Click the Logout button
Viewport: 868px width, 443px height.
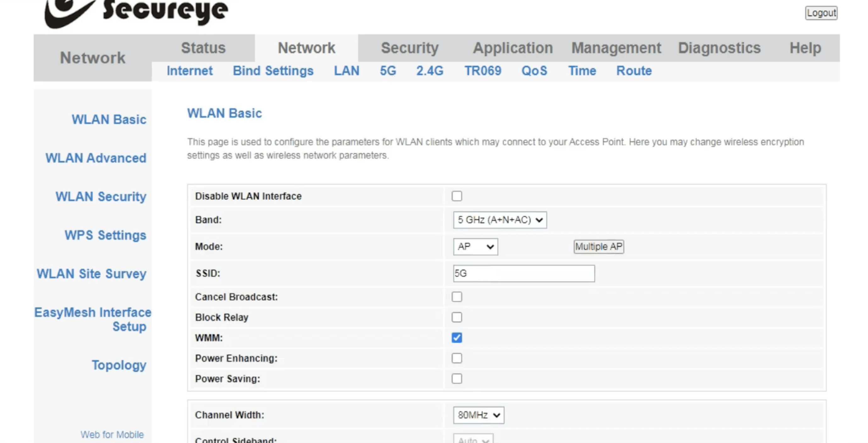pyautogui.click(x=821, y=13)
